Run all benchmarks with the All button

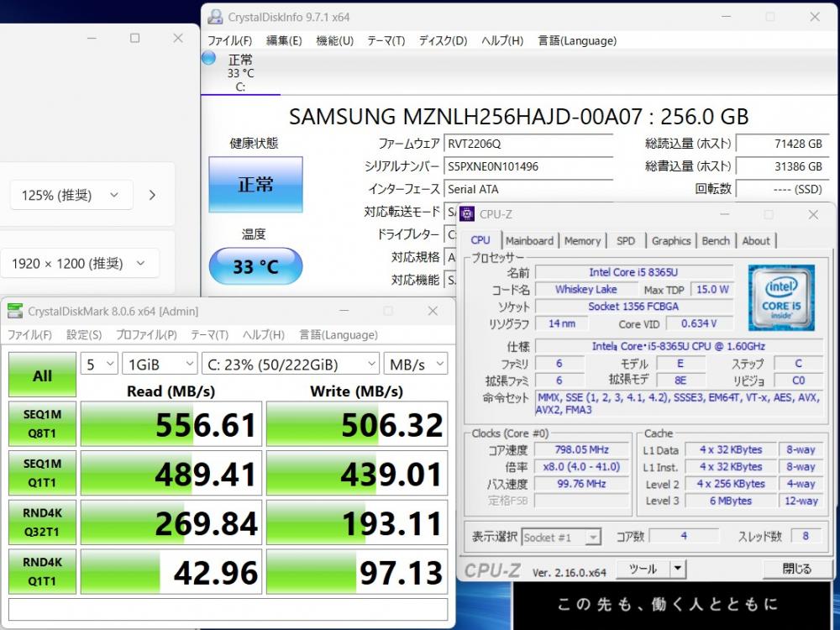(x=42, y=375)
